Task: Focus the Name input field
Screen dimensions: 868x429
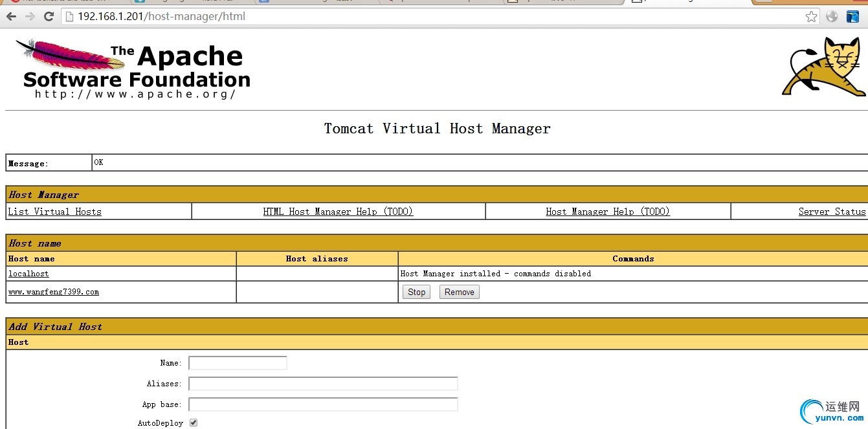Action: pyautogui.click(x=238, y=363)
